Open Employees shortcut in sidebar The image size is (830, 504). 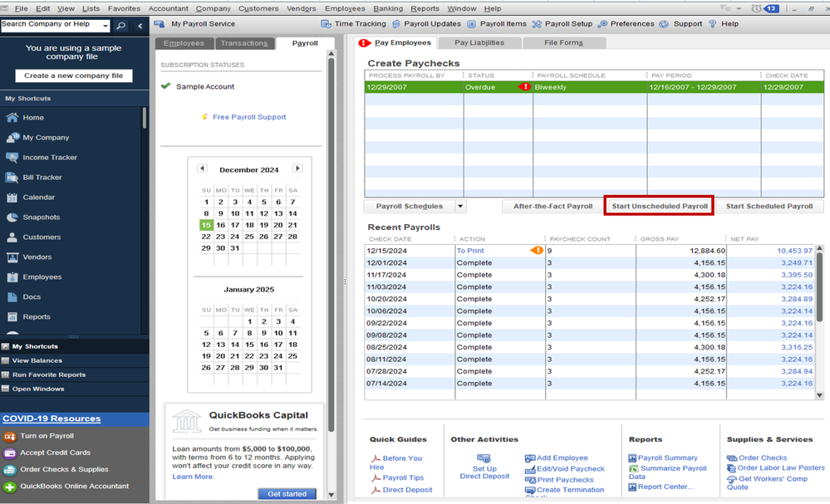coord(42,277)
